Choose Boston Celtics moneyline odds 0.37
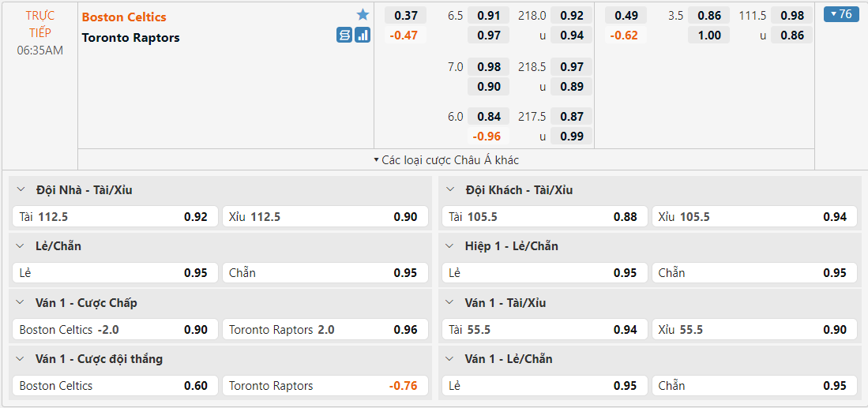 click(406, 15)
